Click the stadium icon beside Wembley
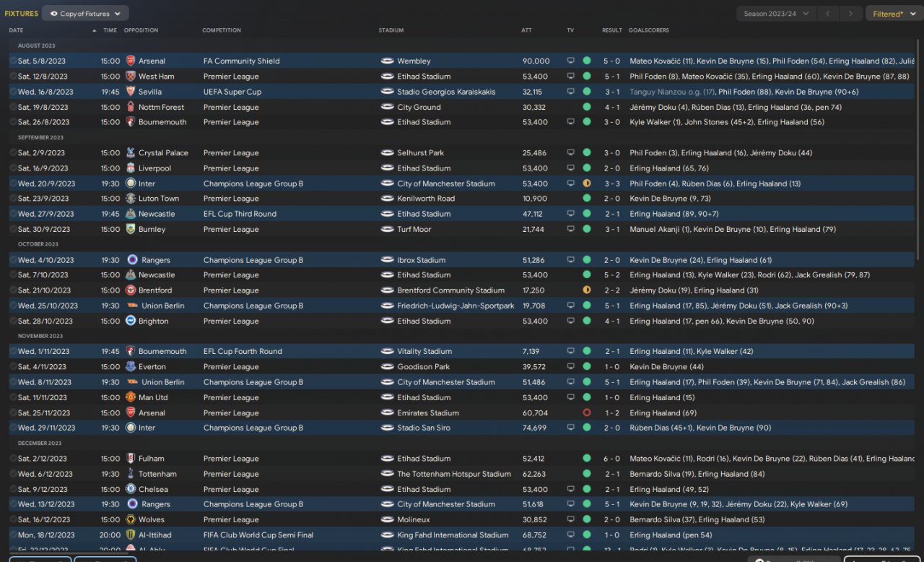The image size is (924, 562). [387, 61]
